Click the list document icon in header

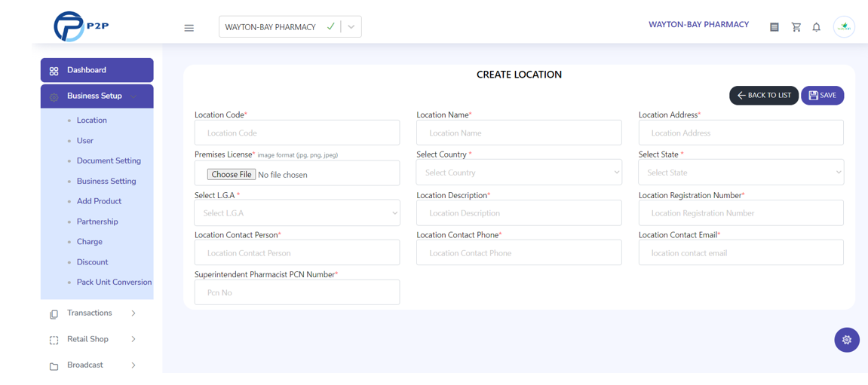[x=774, y=27]
